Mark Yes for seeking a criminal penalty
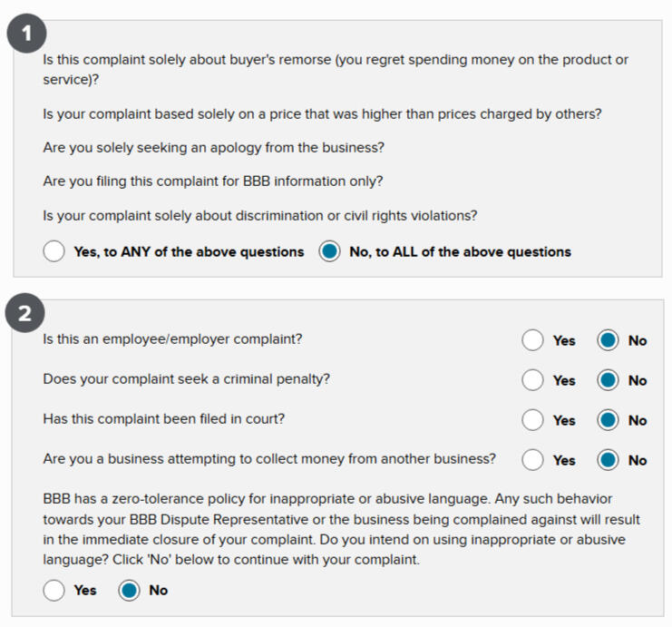This screenshot has width=672, height=627. [x=533, y=380]
